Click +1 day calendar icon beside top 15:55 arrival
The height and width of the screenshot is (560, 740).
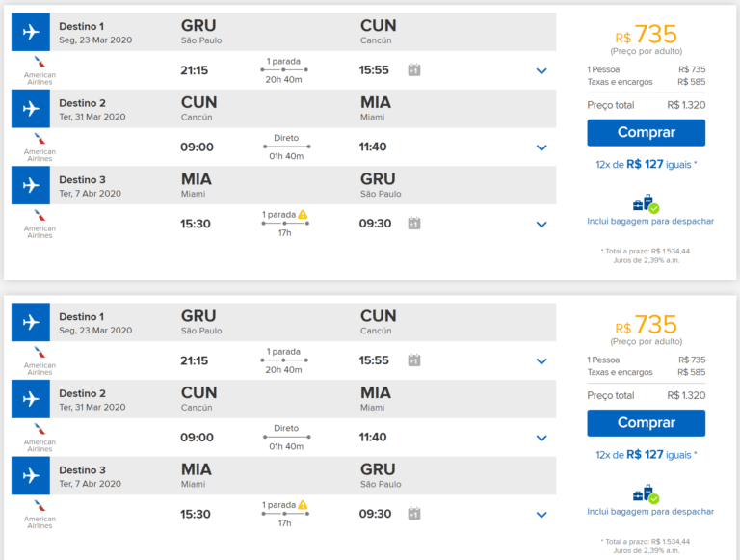(x=414, y=70)
